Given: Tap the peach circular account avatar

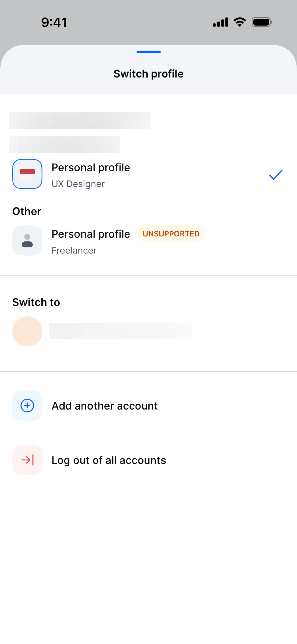Looking at the screenshot, I should point(27,331).
